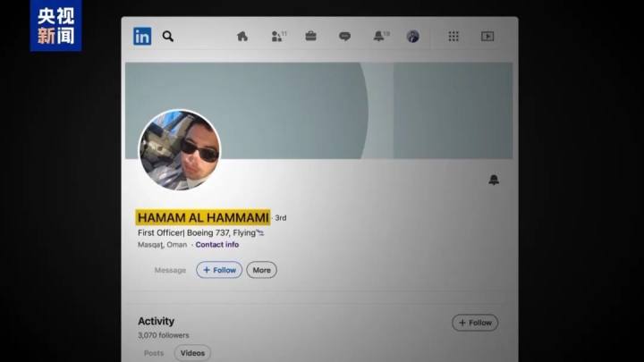This screenshot has height=362, width=644.
Task: Open the More options button
Action: (x=261, y=270)
